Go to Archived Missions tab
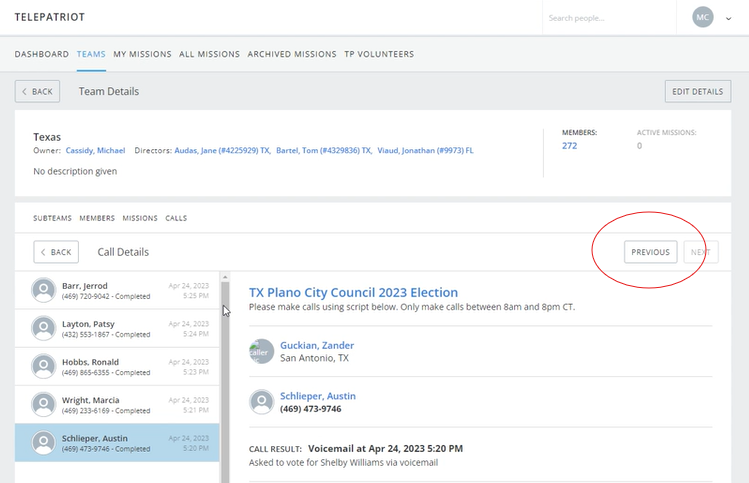Viewport: 749px width, 483px height. pos(292,54)
